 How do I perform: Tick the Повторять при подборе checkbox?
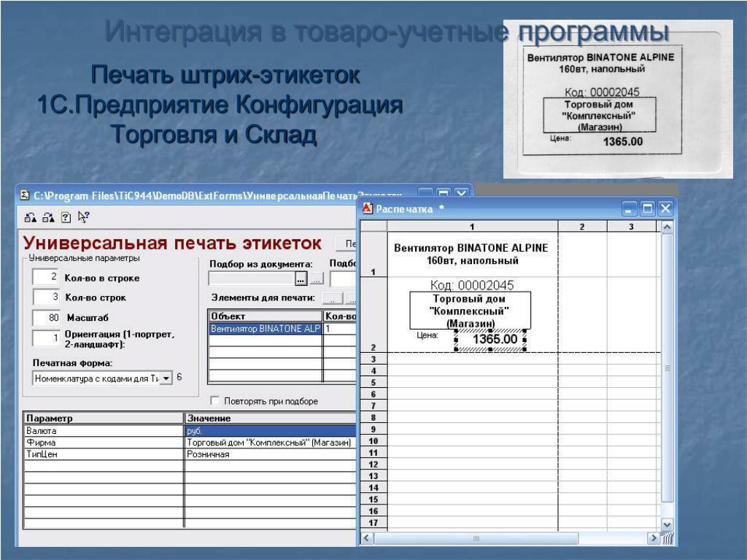215,401
